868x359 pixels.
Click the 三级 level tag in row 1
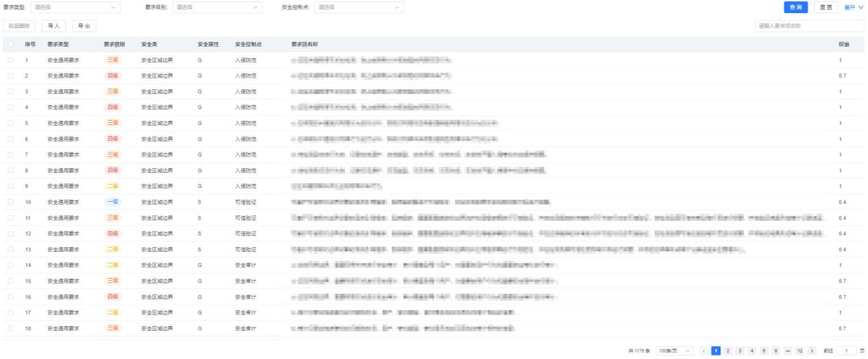(112, 60)
